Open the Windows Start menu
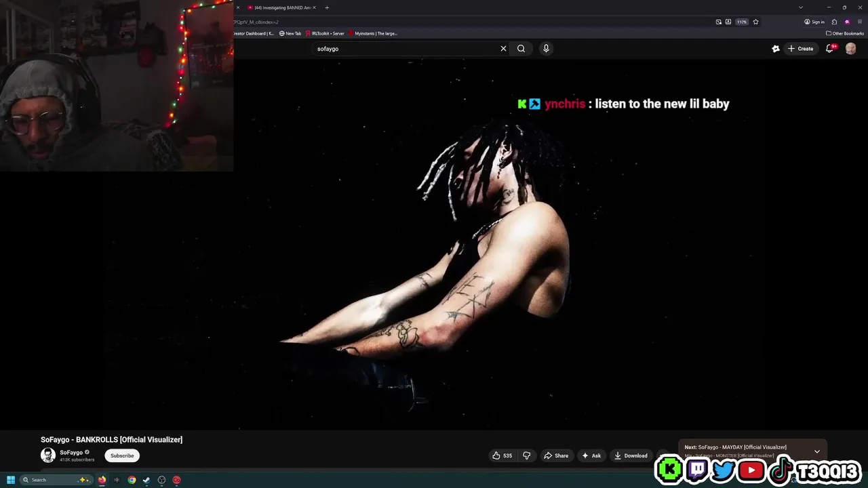Screen dimensions: 868x488 point(10,480)
